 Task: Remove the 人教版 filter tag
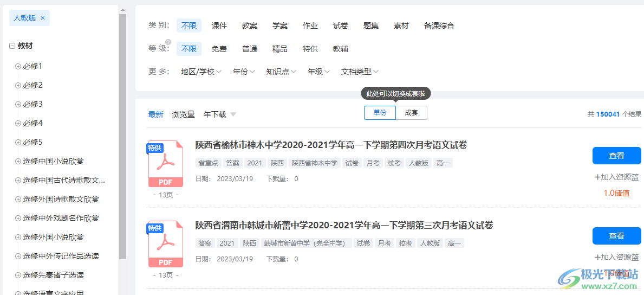coord(43,18)
